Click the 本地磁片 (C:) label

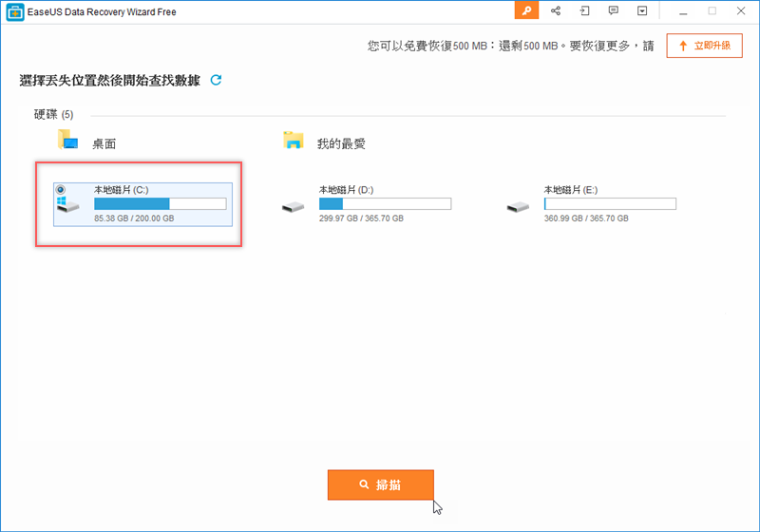[x=122, y=189]
